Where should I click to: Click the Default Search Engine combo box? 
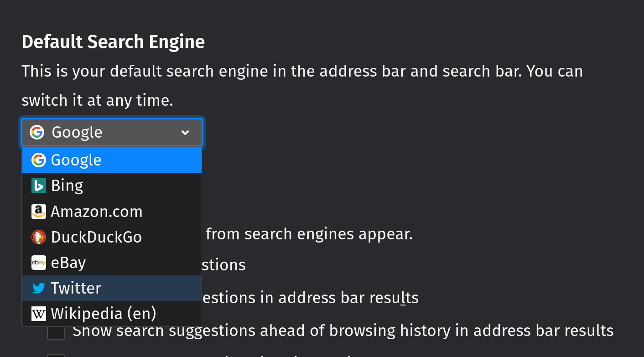pyautogui.click(x=112, y=133)
